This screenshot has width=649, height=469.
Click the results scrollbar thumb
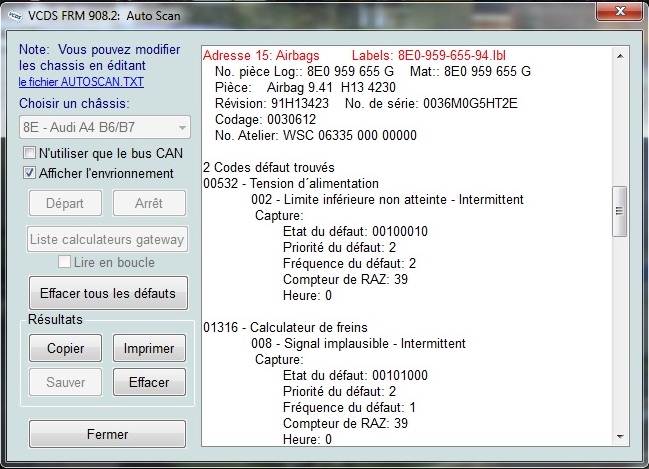click(x=620, y=212)
